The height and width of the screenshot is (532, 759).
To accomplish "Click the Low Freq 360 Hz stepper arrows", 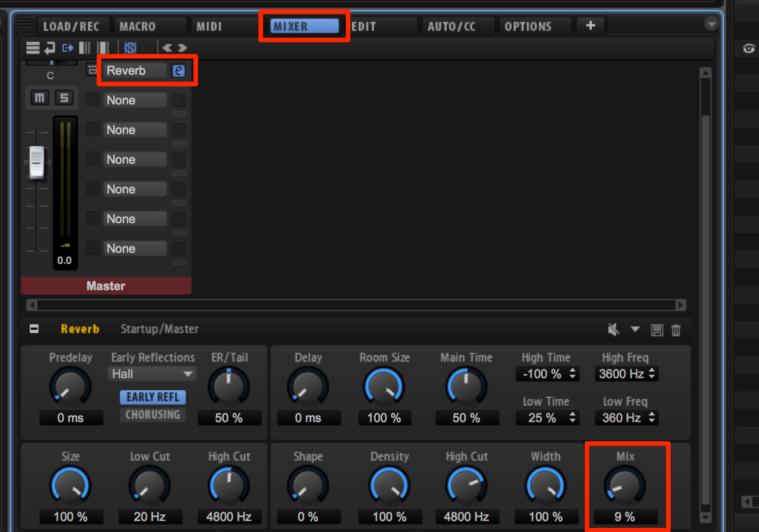I will tap(651, 417).
